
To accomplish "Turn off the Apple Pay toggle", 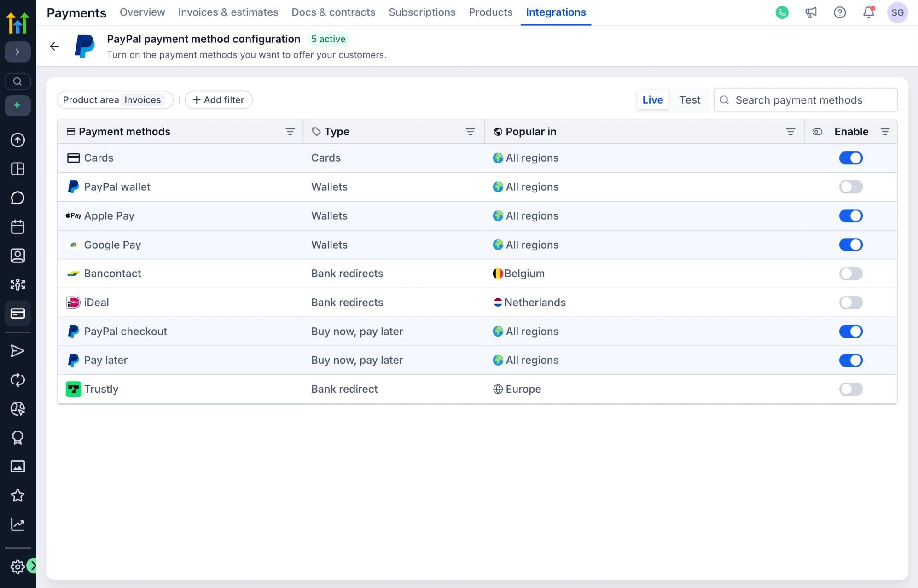I will tap(851, 216).
